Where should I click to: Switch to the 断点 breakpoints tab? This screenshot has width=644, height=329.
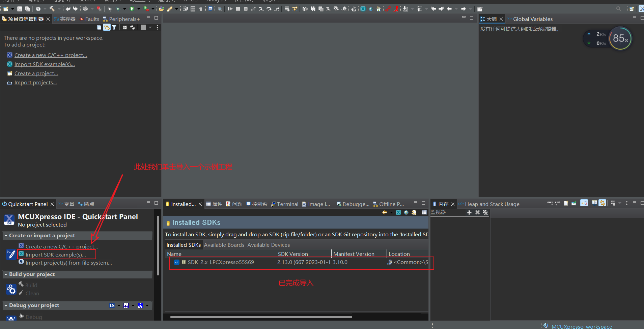(x=86, y=204)
